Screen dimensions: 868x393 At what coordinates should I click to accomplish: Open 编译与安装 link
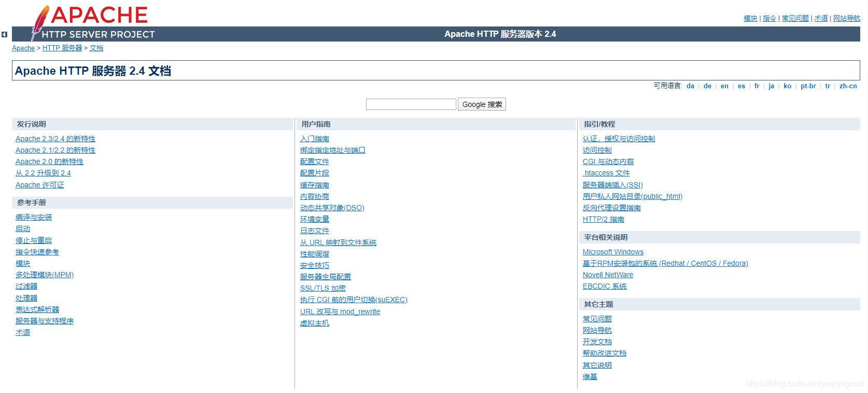click(x=34, y=217)
